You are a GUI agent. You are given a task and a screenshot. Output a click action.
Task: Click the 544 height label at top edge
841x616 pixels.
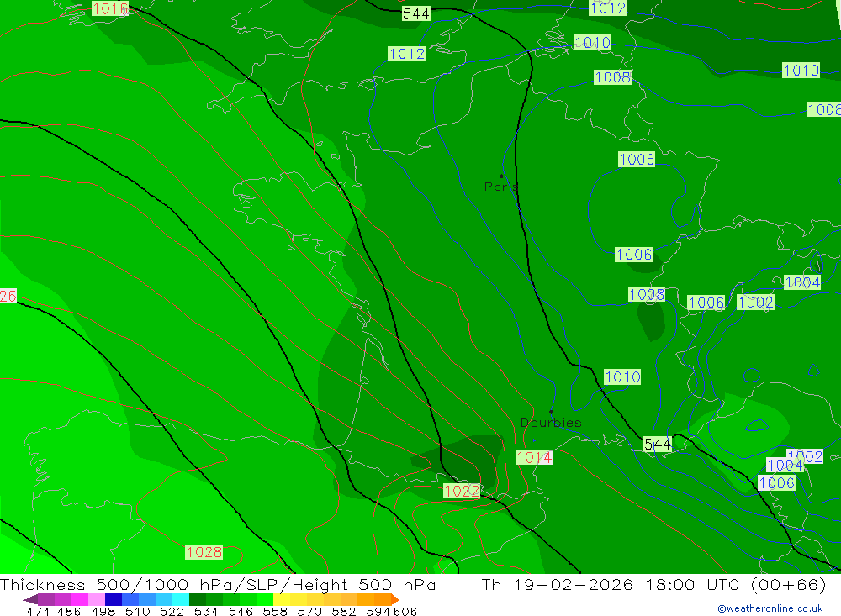416,14
